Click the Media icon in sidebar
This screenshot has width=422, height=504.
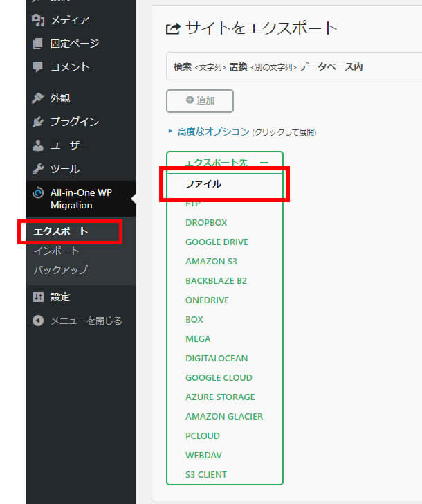tap(38, 20)
